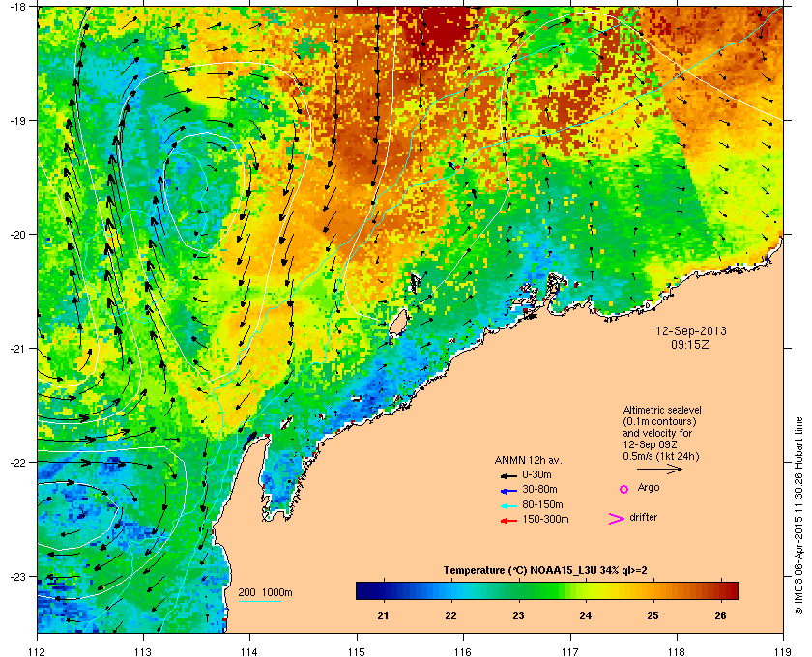Click the magenta Argo circle symbol
The height and width of the screenshot is (657, 812).
tap(624, 489)
